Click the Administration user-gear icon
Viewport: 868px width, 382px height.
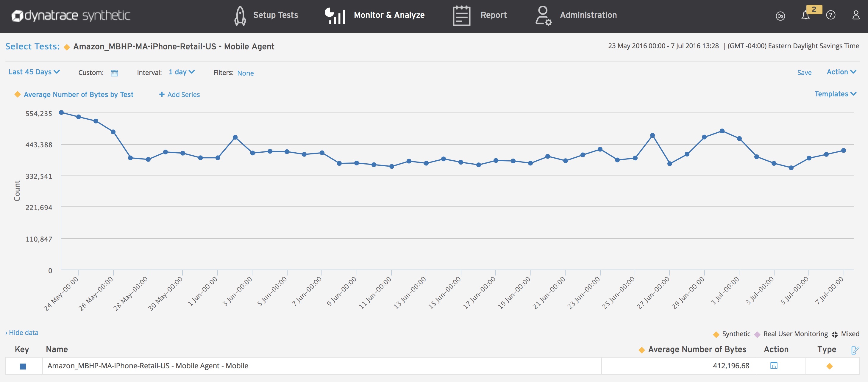point(543,15)
